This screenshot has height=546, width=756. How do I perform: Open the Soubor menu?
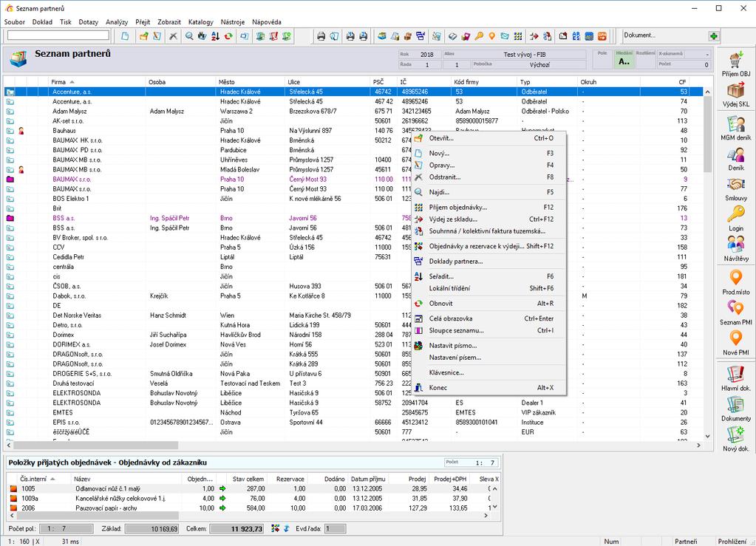(x=15, y=21)
